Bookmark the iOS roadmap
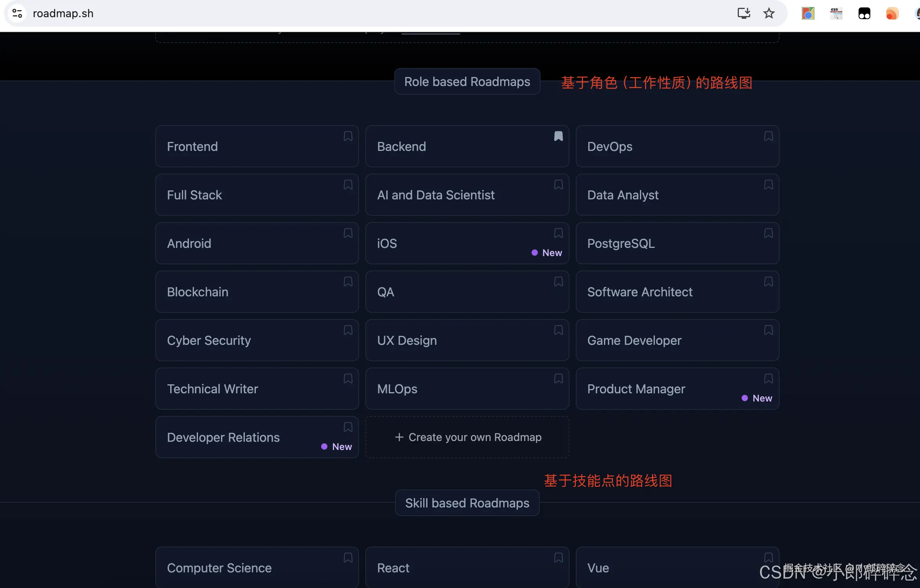Screen dimensions: 920x588 point(558,233)
